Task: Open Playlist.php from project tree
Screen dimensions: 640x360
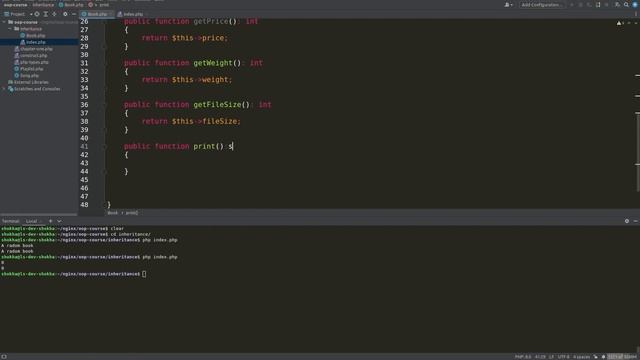Action: 29,69
